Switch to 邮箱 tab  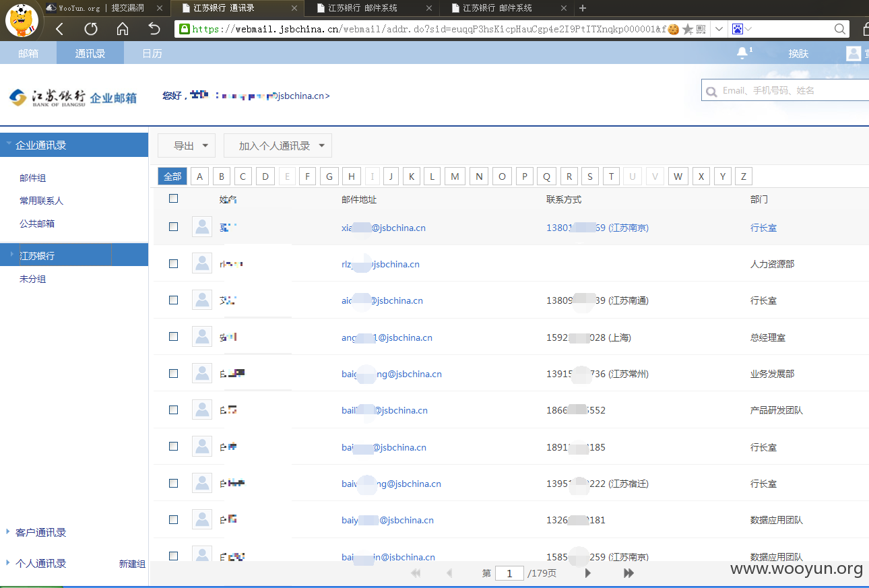coord(28,53)
